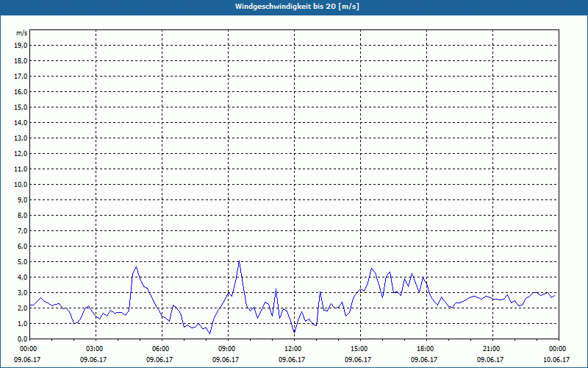
Task: Click the wind speed peak before 06:00
Action: (137, 266)
